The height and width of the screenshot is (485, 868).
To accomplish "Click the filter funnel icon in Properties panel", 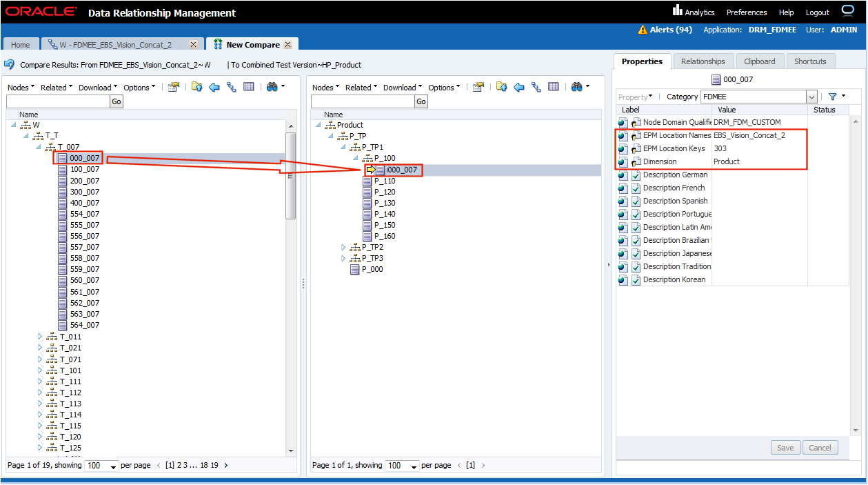I will 832,97.
